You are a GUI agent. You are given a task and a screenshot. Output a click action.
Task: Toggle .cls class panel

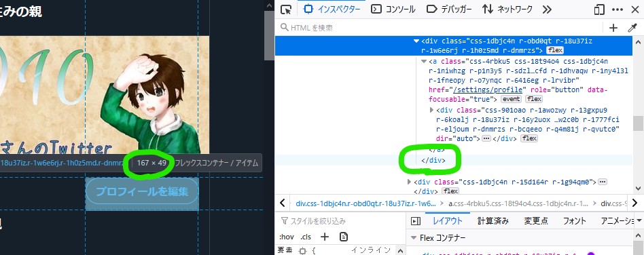tap(306, 237)
